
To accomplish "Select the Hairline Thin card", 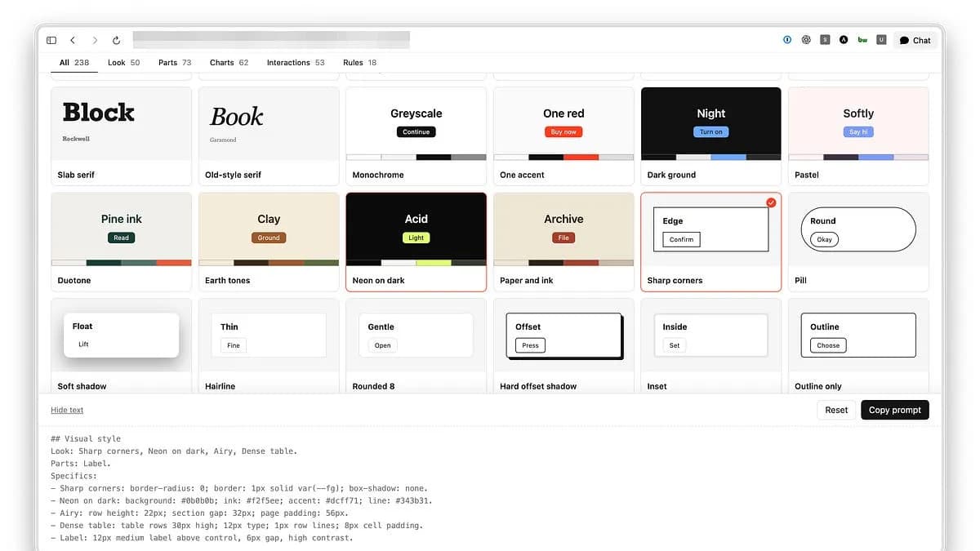I will (x=269, y=347).
